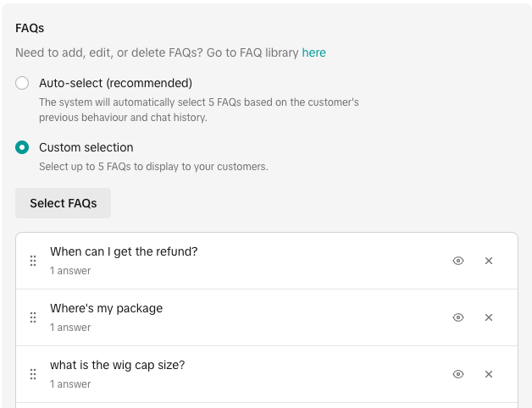532x408 pixels.
Task: Click '1 answer' under the refund FAQ
Action: coord(70,271)
